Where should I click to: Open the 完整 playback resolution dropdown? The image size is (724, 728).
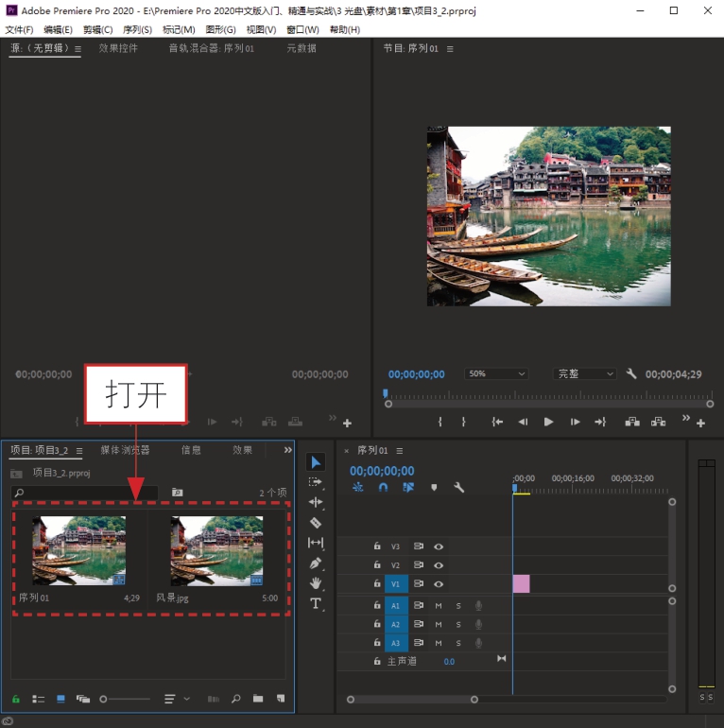(x=584, y=373)
